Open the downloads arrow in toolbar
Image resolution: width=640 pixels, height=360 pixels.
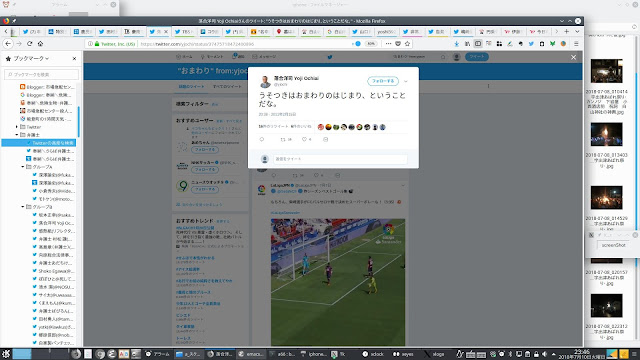[457, 43]
